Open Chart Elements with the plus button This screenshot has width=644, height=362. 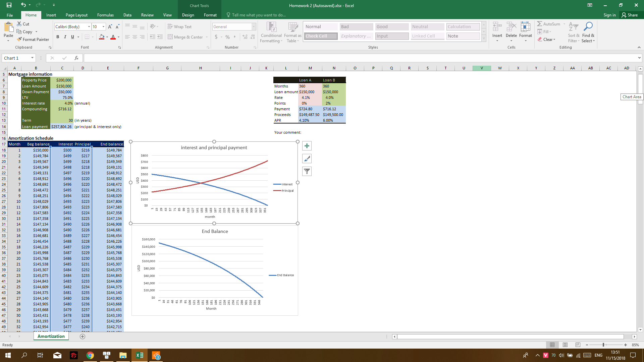(306, 145)
